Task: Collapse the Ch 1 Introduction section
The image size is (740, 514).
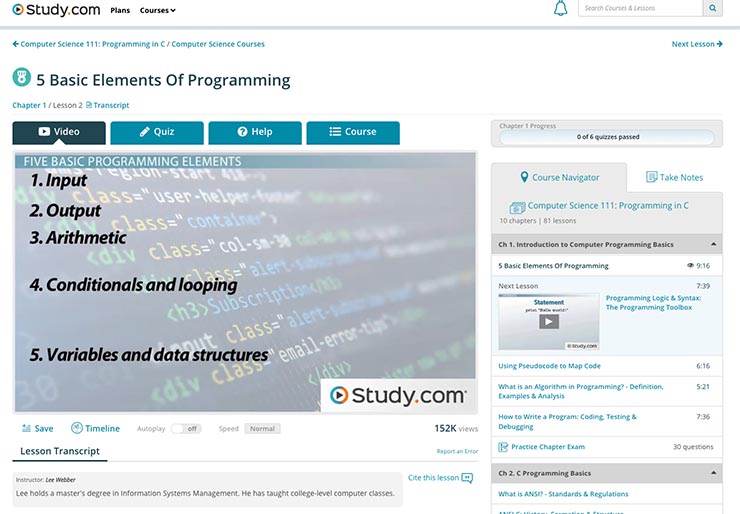Action: (x=714, y=244)
